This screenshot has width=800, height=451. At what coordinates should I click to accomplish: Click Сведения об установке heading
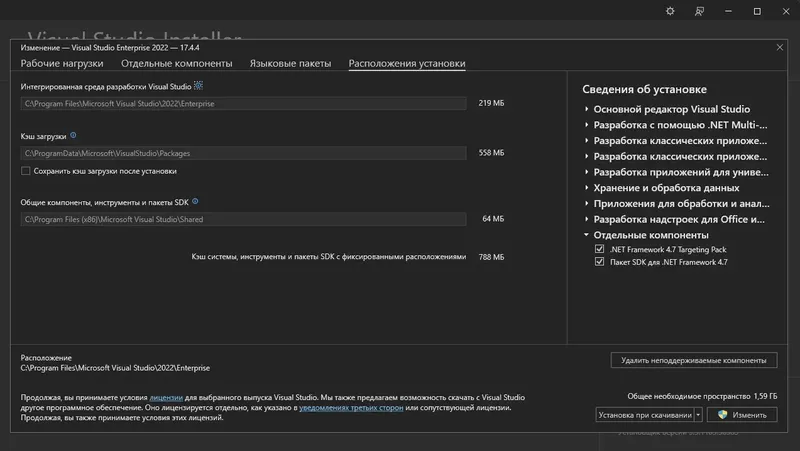(644, 89)
